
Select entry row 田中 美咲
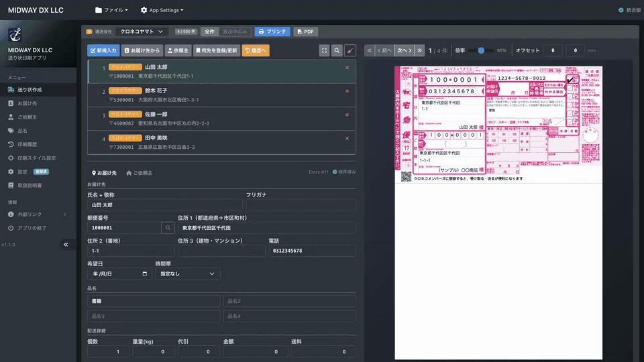pos(222,142)
